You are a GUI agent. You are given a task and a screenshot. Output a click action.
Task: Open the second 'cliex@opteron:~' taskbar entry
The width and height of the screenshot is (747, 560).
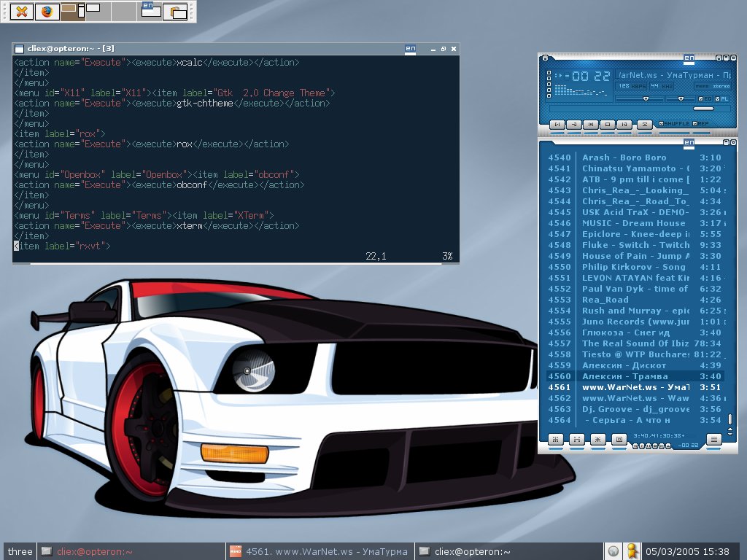(508, 551)
